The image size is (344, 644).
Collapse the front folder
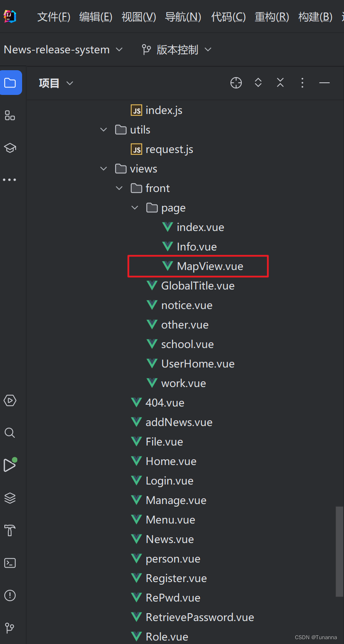(x=119, y=188)
